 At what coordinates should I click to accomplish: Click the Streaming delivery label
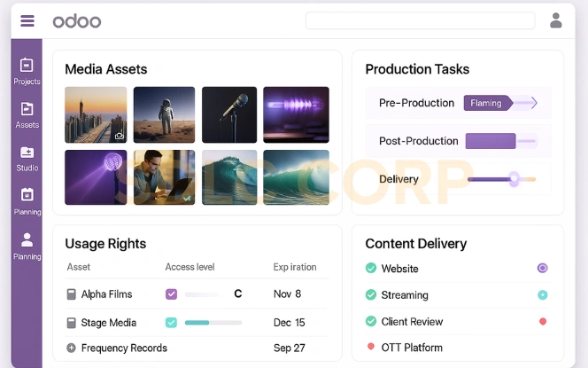[x=405, y=295]
